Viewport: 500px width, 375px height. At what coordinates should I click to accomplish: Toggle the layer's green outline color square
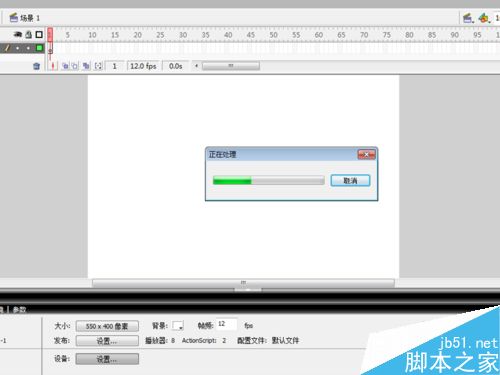tap(39, 48)
